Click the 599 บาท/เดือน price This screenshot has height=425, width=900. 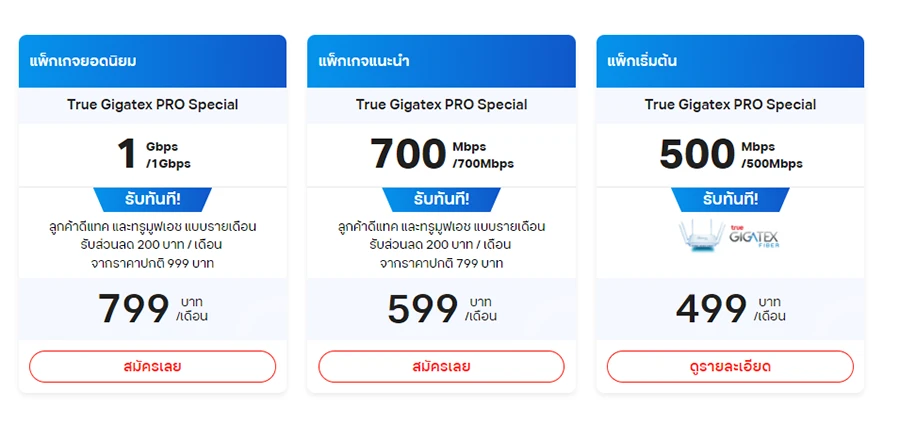click(x=441, y=308)
